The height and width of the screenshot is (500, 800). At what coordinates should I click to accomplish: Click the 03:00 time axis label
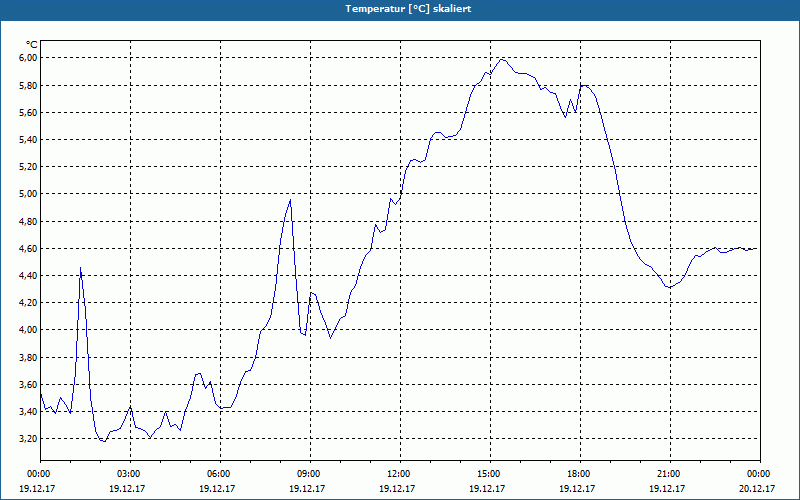pos(131,474)
